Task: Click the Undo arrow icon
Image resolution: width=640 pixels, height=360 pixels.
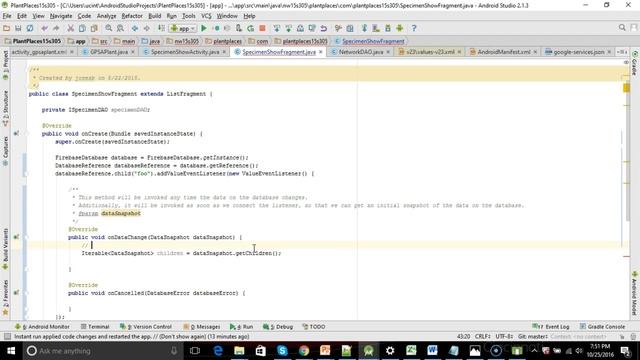Action: (x=44, y=28)
